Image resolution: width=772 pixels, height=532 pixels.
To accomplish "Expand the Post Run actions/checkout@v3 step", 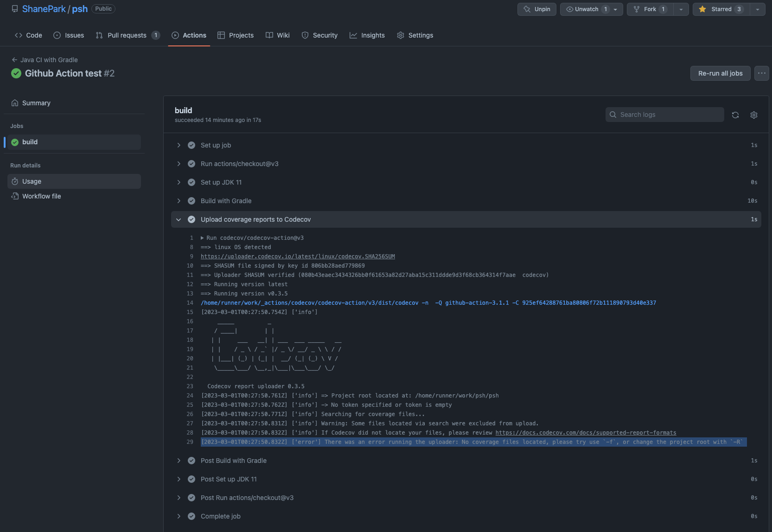I will [x=466, y=498].
